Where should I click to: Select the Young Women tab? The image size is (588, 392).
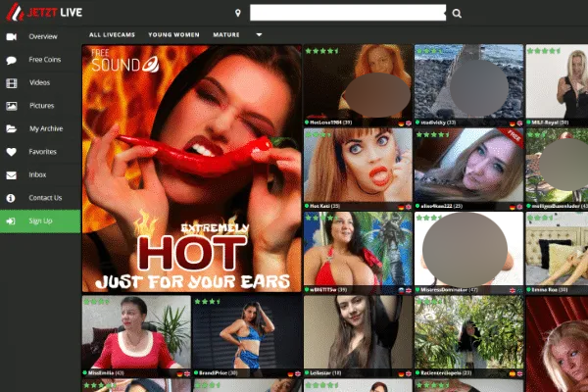pos(173,34)
